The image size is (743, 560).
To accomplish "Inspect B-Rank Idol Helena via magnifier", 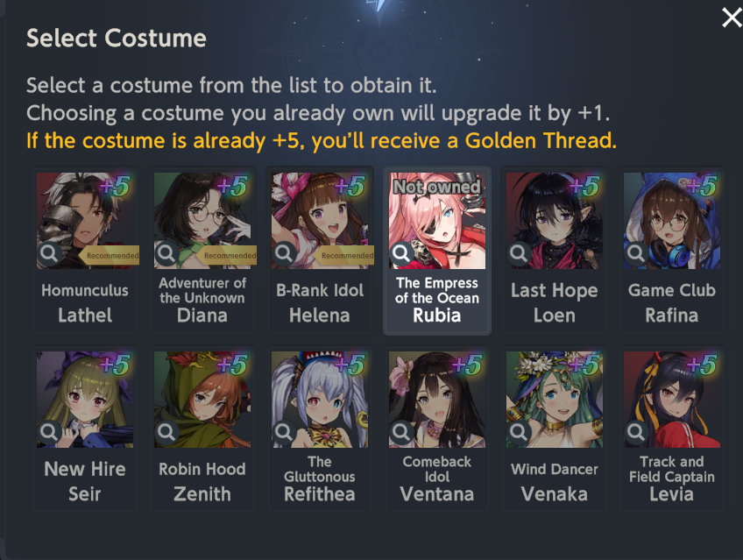I will [284, 253].
